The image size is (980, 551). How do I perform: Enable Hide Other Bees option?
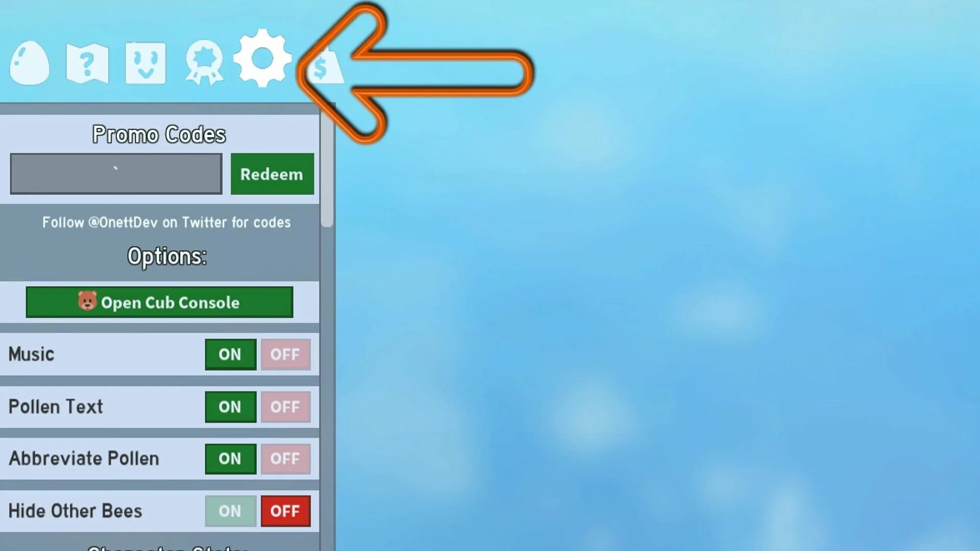tap(230, 511)
